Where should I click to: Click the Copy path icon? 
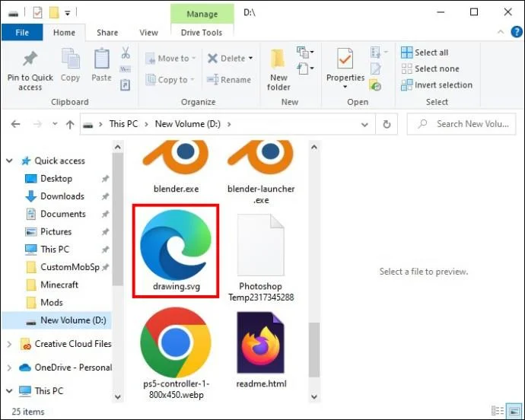126,69
